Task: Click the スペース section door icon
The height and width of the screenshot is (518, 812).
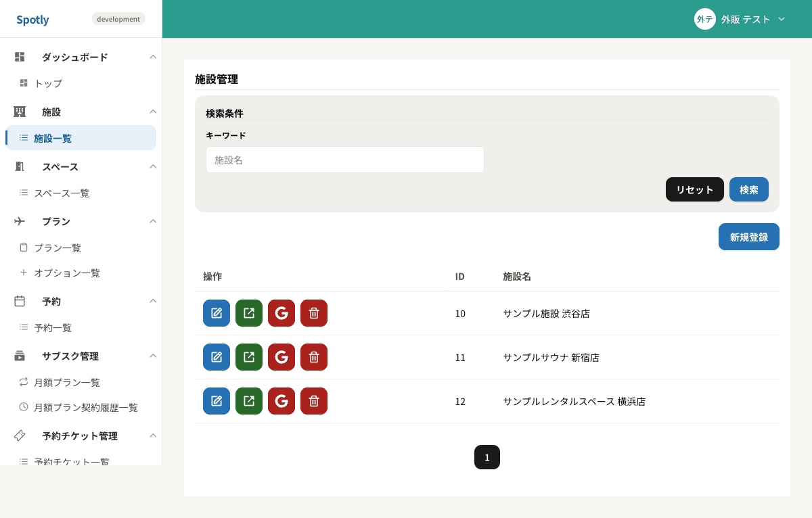Action: [20, 166]
